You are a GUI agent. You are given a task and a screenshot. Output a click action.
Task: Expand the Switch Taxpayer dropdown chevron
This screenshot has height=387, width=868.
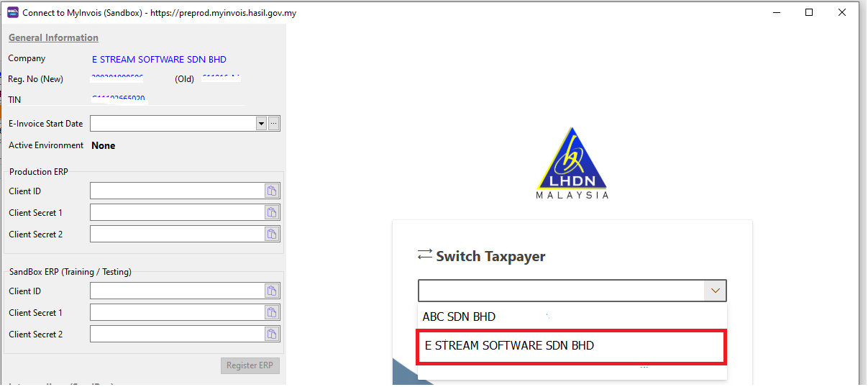(715, 291)
